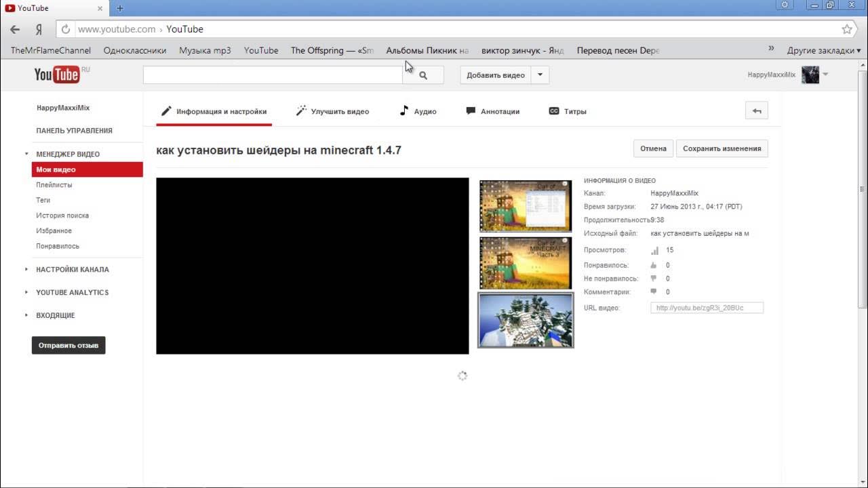Click the pencil icon on info tab
Image resolution: width=868 pixels, height=488 pixels.
pos(167,111)
